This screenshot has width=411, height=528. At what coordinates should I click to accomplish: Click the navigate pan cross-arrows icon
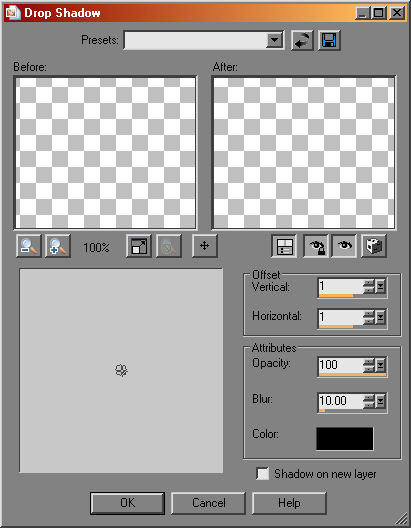coord(205,246)
